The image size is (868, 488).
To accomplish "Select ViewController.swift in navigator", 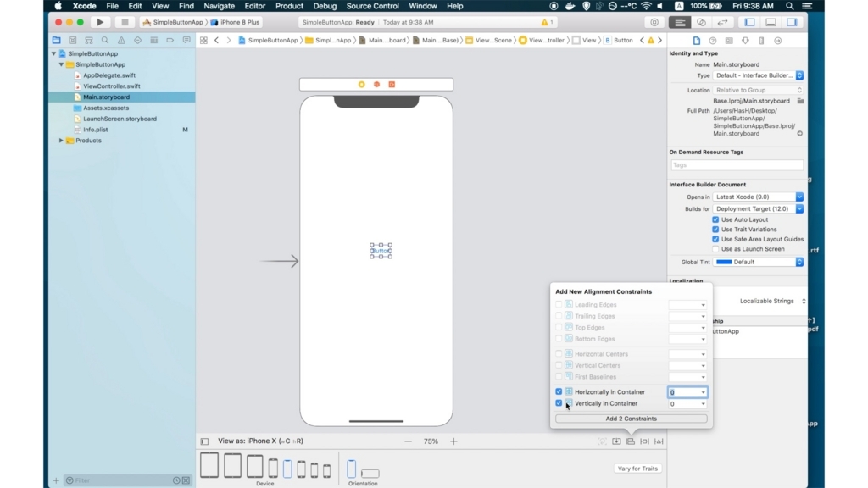I will point(112,86).
